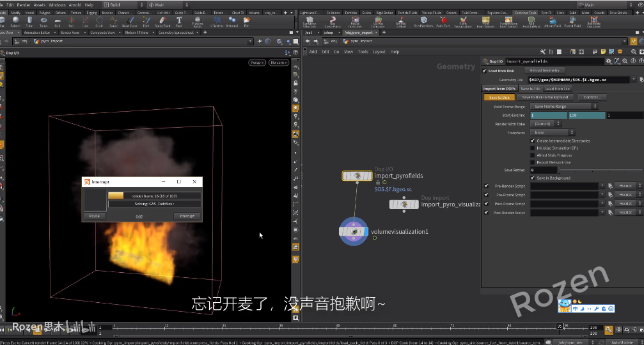Click the Start frame value field
Image resolution: width=644 pixels, height=345 pixels.
click(x=548, y=115)
